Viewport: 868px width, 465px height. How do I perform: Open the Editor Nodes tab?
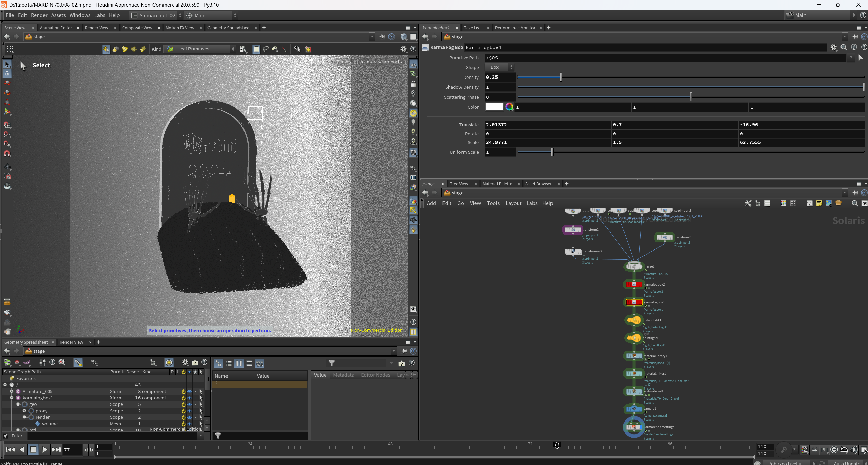click(376, 375)
